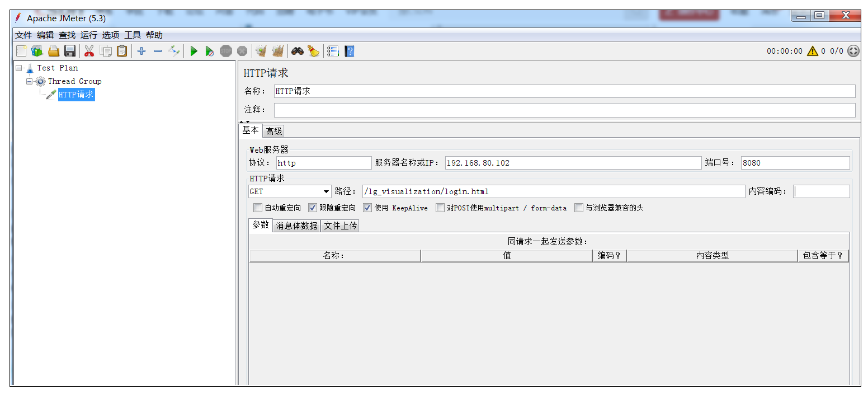Open the Help book icon
This screenshot has height=394, width=868.
coord(350,51)
